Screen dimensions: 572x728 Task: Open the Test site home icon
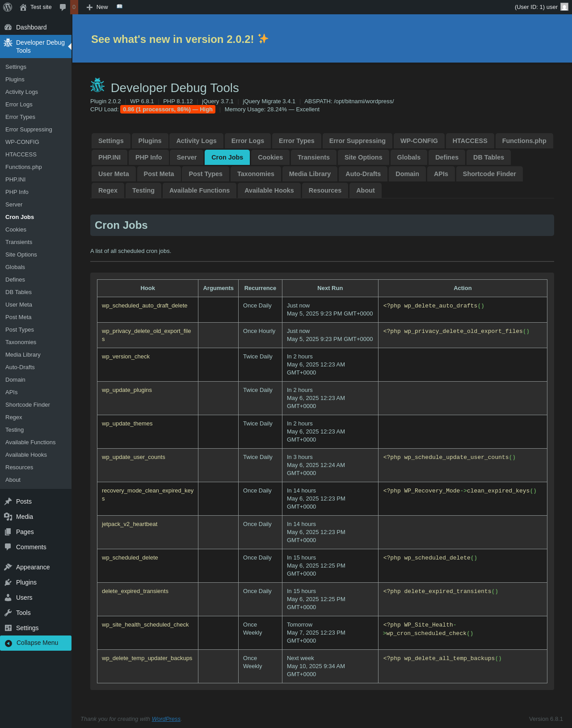point(23,7)
